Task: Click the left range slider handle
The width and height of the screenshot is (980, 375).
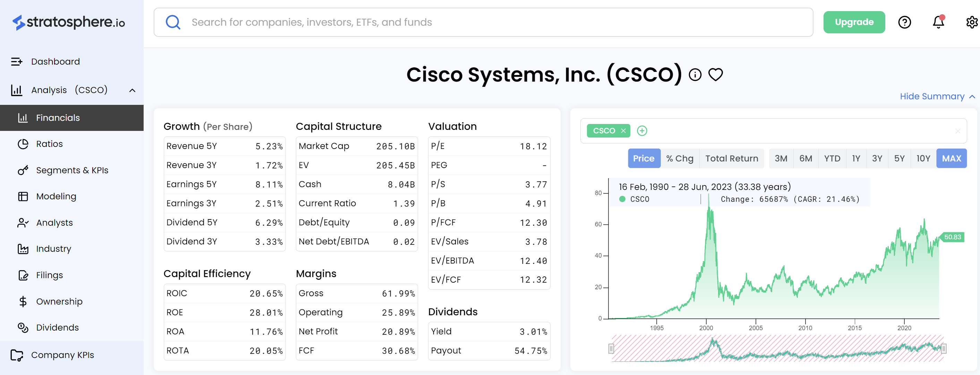Action: point(611,348)
